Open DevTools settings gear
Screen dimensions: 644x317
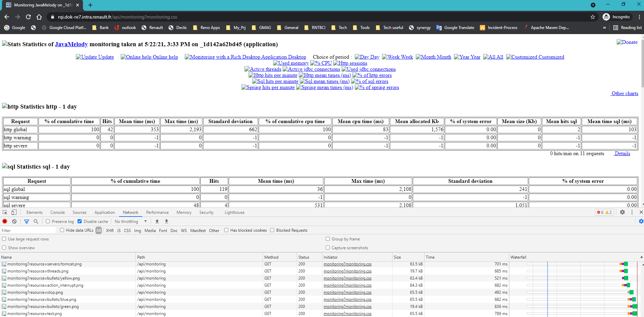click(622, 212)
